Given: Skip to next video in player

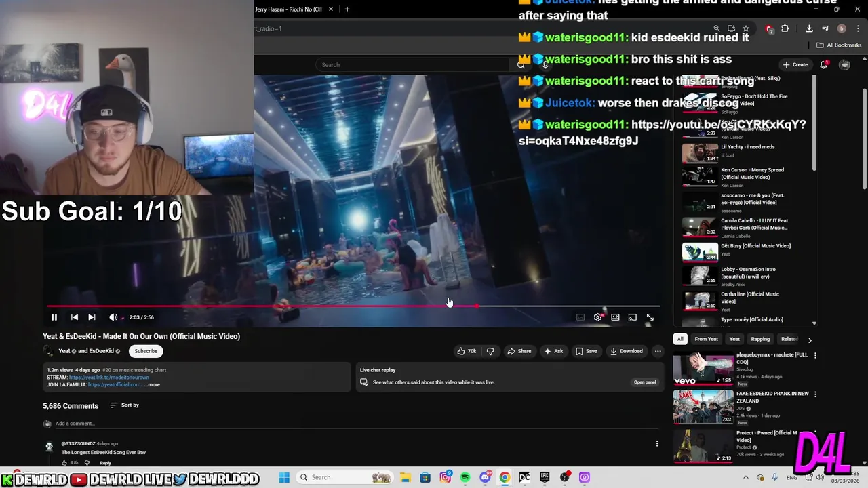Looking at the screenshot, I should (x=92, y=317).
